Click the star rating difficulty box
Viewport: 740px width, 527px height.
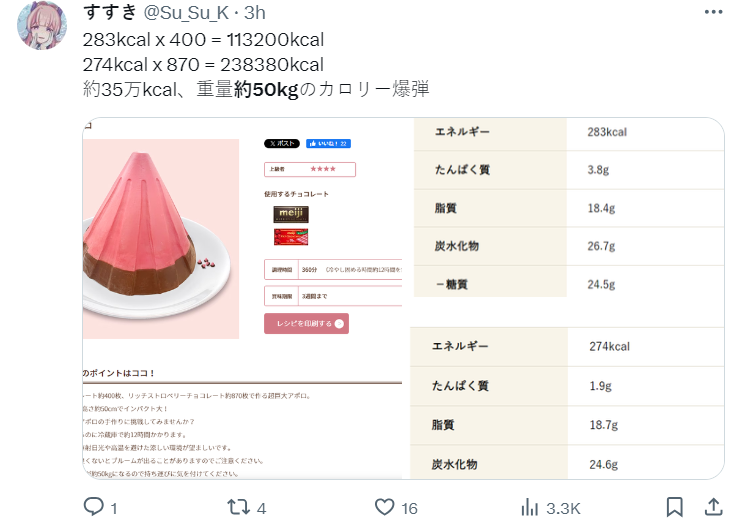pyautogui.click(x=310, y=169)
